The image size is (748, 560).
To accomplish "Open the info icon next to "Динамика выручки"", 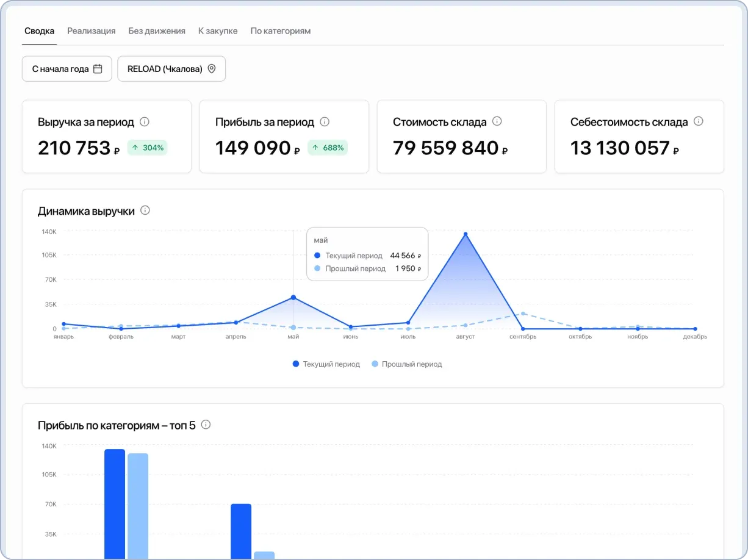I will pos(145,210).
